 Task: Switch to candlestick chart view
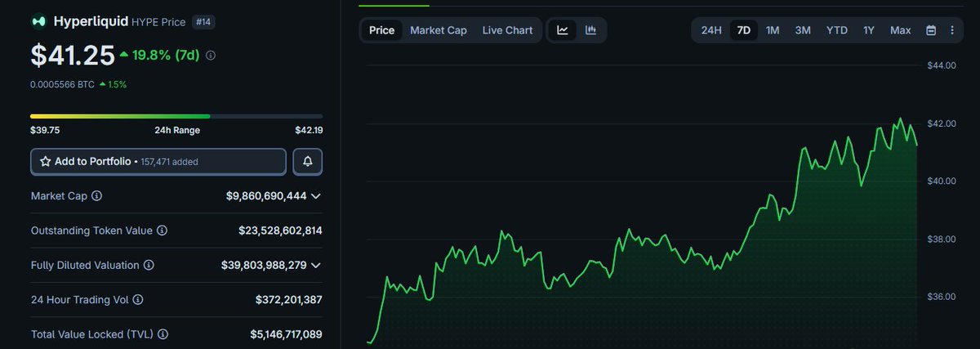pyautogui.click(x=590, y=30)
